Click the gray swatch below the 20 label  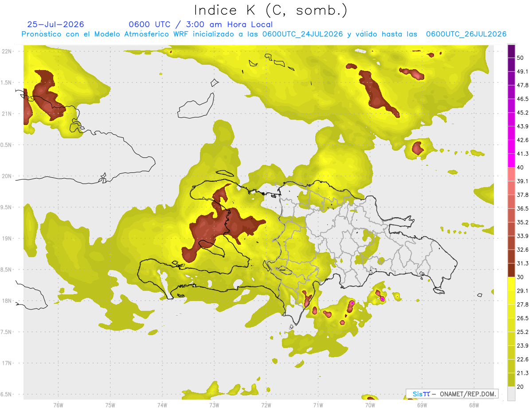511,394
